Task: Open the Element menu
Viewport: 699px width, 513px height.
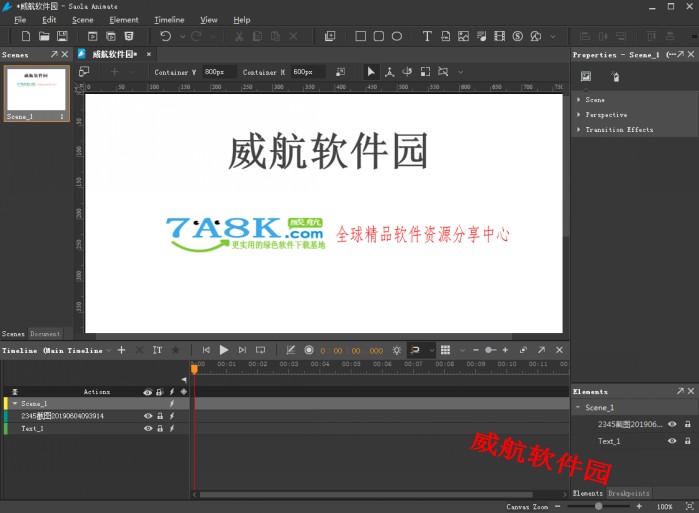Action: click(x=124, y=20)
